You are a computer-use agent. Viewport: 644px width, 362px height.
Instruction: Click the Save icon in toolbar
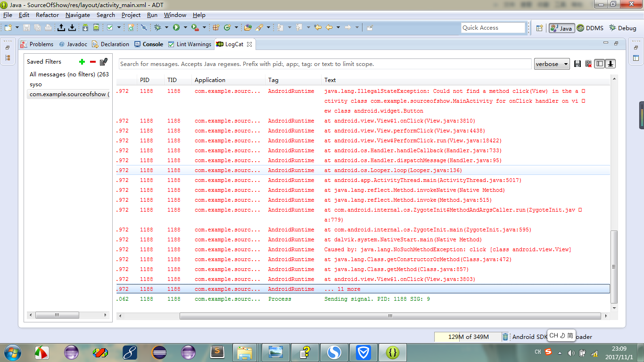pyautogui.click(x=26, y=28)
